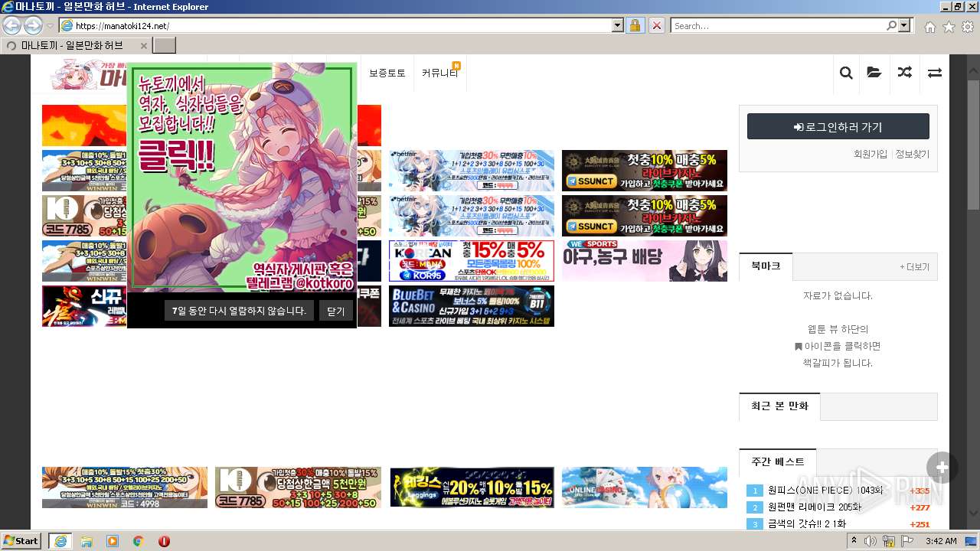Select the 마나토끼 browser tab

pyautogui.click(x=76, y=45)
